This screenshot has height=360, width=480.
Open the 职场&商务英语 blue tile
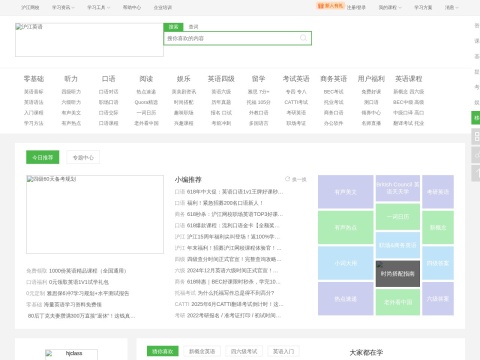(398, 245)
